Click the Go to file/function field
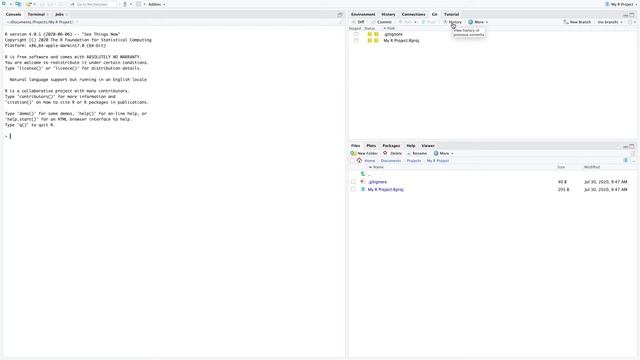This screenshot has height=360, width=640. click(x=92, y=4)
